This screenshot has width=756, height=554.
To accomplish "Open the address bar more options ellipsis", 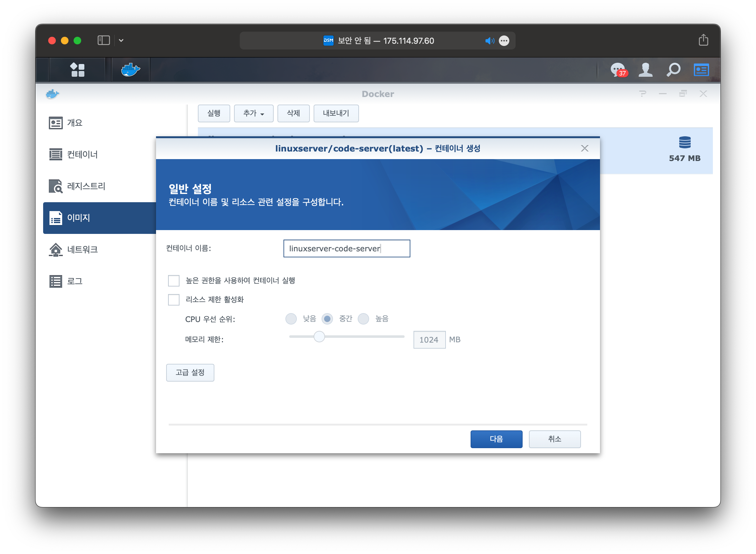I will (x=504, y=41).
